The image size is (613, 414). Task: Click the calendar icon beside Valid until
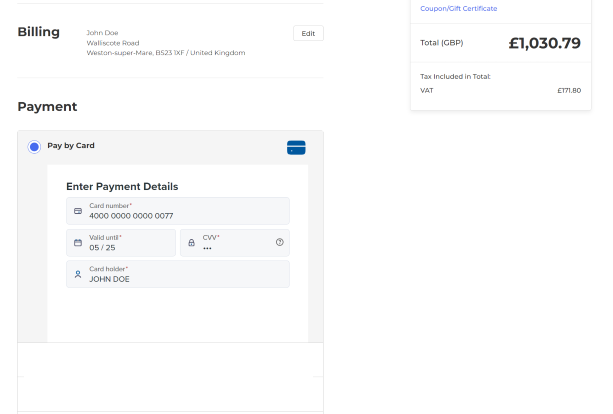click(x=78, y=243)
